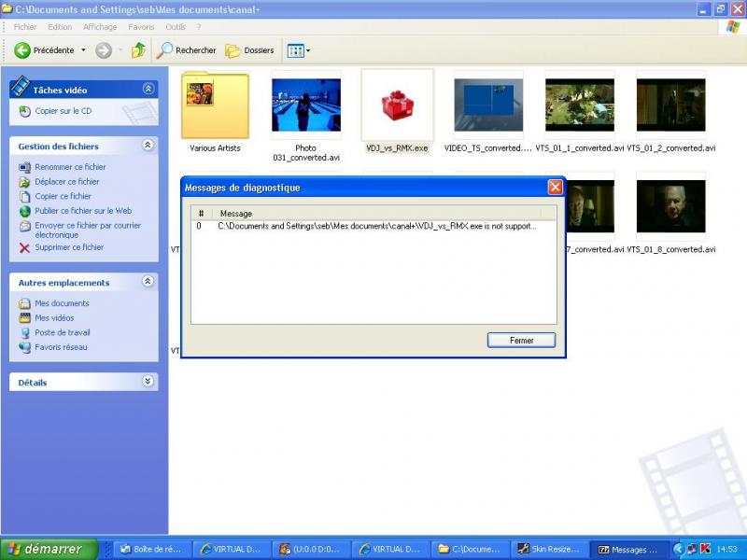Image resolution: width=747 pixels, height=560 pixels.
Task: Select the Various Artists folder
Action: (x=215, y=105)
